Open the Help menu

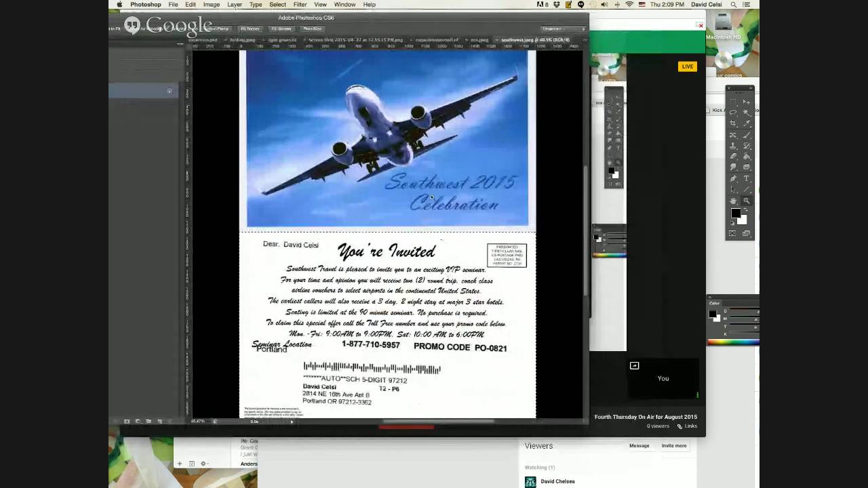click(369, 5)
